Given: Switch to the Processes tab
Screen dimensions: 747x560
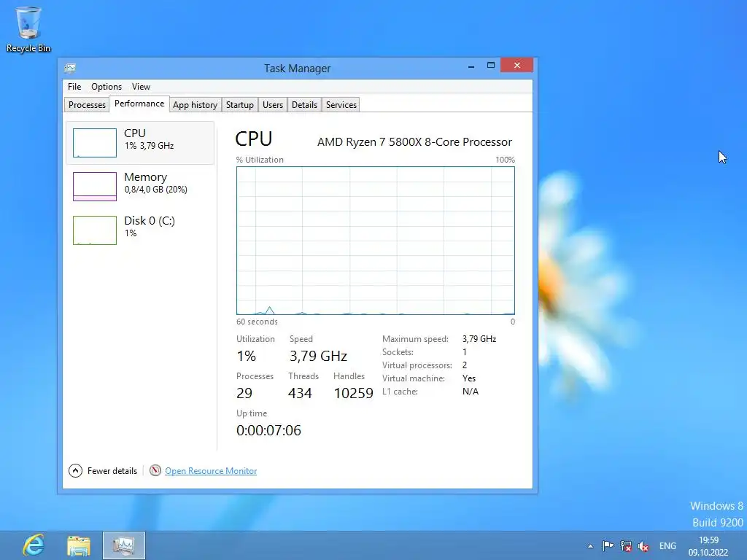Looking at the screenshot, I should pyautogui.click(x=87, y=105).
